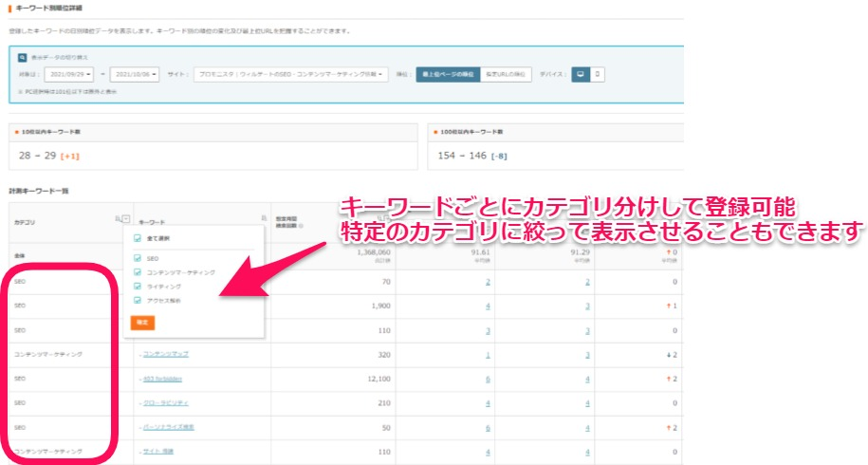868x465 pixels.
Task: Select the mobile device icon
Action: click(599, 74)
